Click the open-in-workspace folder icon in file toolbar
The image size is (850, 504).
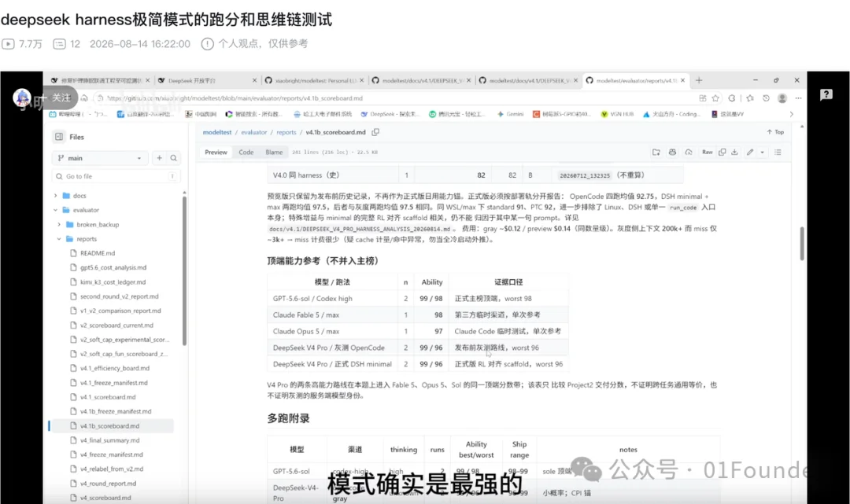[x=656, y=152]
